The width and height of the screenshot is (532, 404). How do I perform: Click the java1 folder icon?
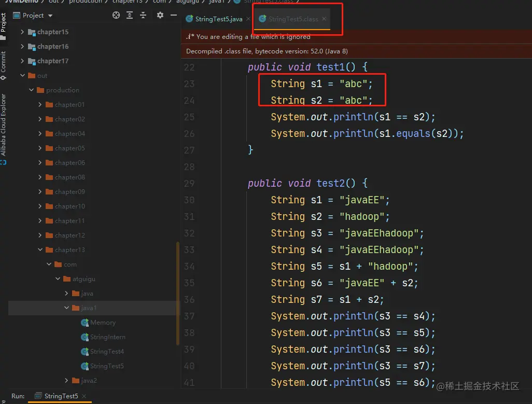[76, 308]
